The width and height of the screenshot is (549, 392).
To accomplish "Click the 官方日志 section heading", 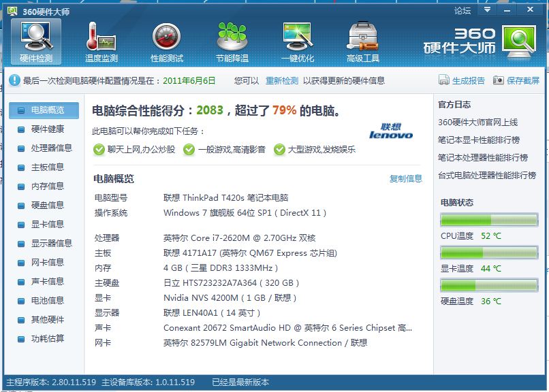I will (454, 105).
